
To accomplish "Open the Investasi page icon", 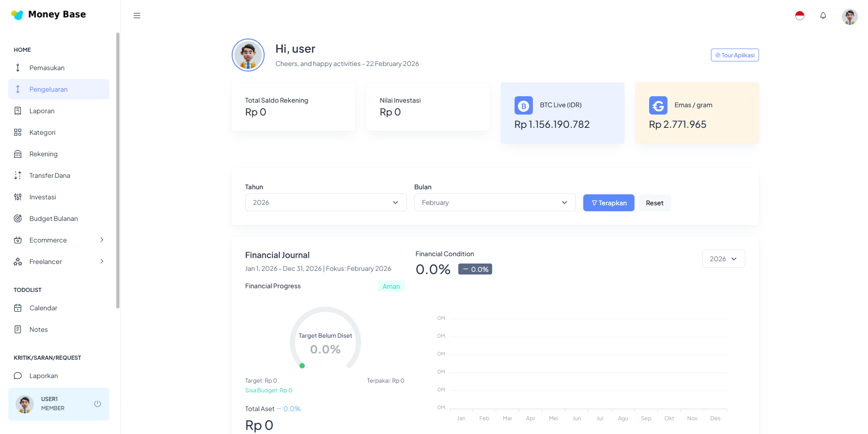I will (17, 197).
